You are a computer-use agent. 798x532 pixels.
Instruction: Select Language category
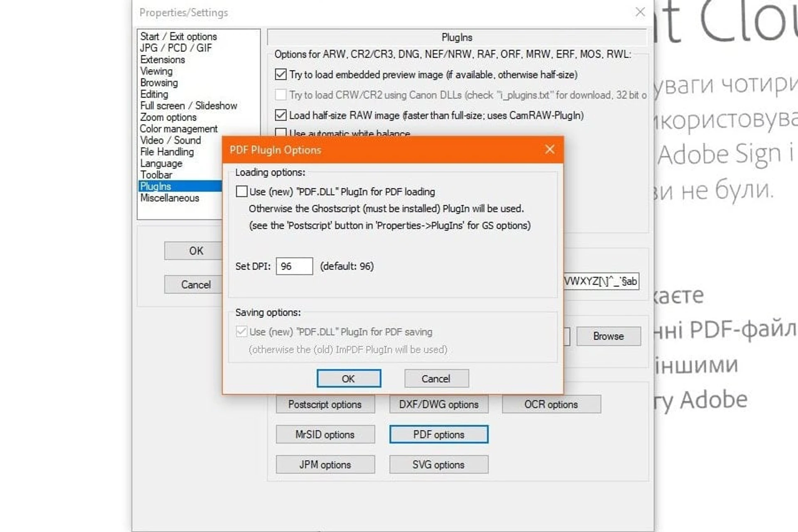point(161,163)
